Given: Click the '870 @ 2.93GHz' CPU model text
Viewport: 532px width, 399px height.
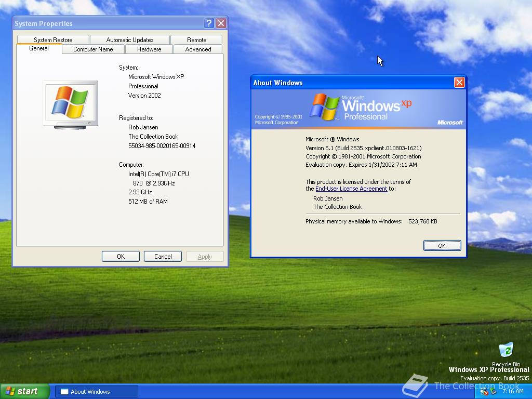Looking at the screenshot, I should pos(154,183).
